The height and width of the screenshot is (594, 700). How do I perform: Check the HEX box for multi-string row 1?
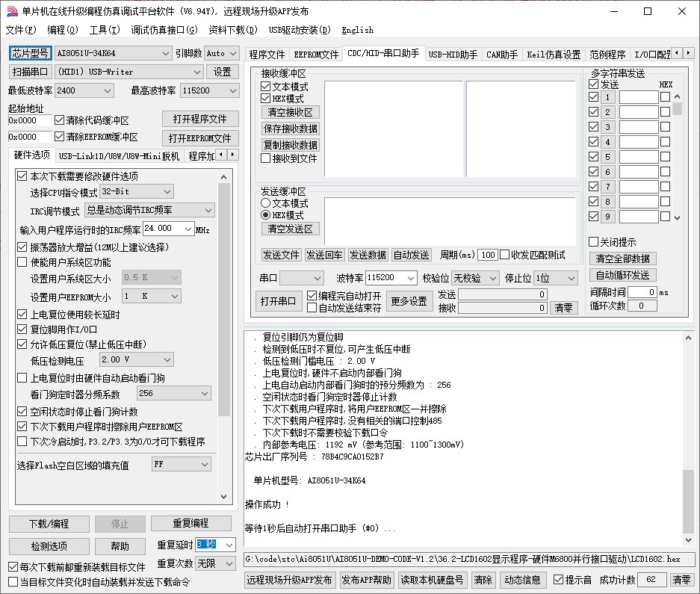point(665,97)
